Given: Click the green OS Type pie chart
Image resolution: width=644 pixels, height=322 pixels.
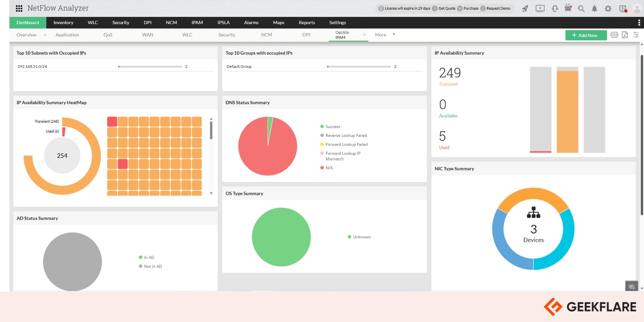Looking at the screenshot, I should click(x=281, y=237).
